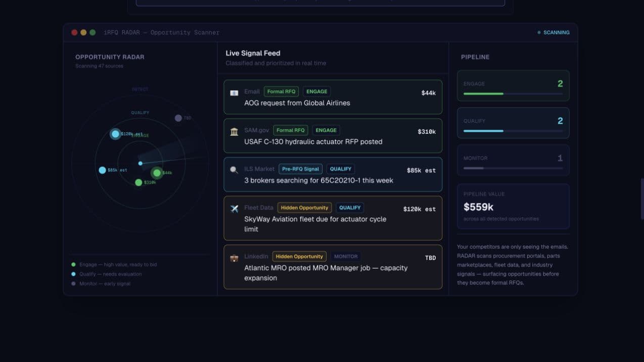Click the Monitor pipeline progress bar
644x362 pixels.
coord(513,168)
